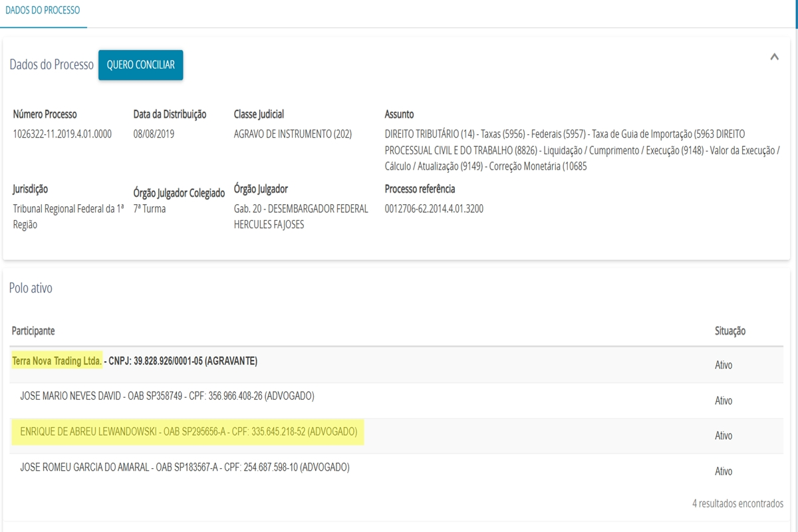Click the 4 resultados encontrados text
The height and width of the screenshot is (532, 798).
click(x=737, y=503)
